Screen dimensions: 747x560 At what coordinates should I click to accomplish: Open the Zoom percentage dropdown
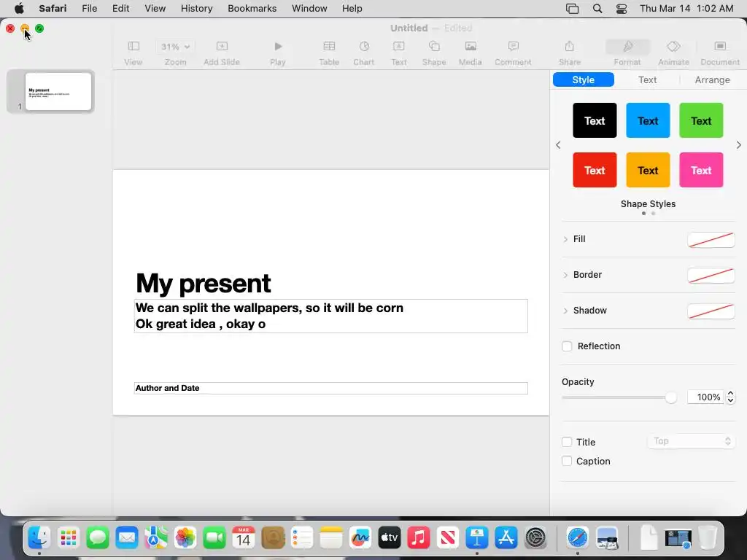point(175,47)
